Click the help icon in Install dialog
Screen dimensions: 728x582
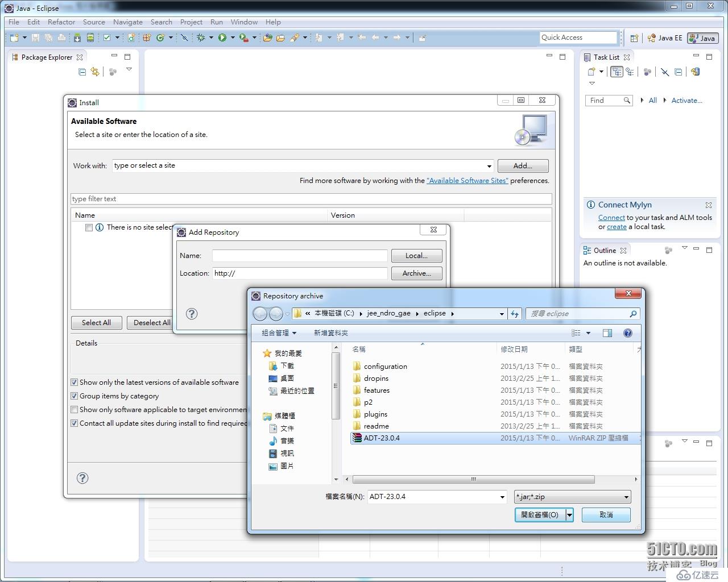(x=82, y=478)
